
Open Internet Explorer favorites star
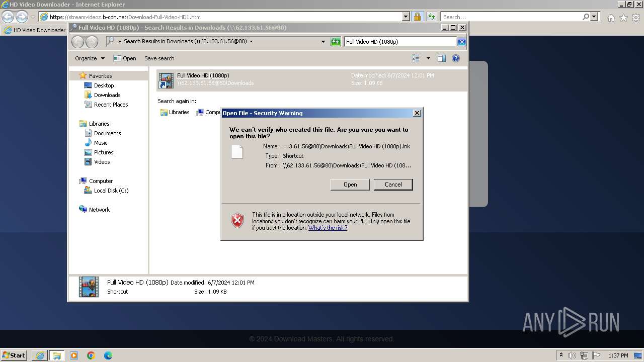pyautogui.click(x=623, y=18)
